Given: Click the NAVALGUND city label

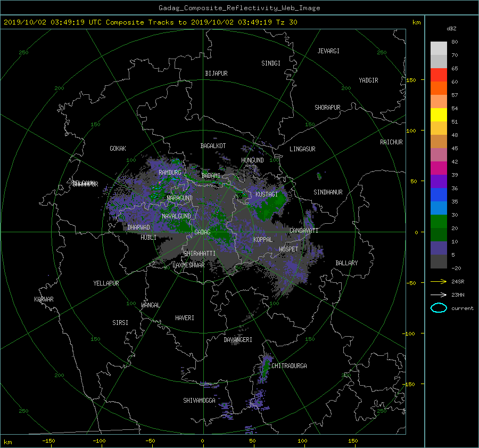Looking at the screenshot, I should tap(176, 216).
